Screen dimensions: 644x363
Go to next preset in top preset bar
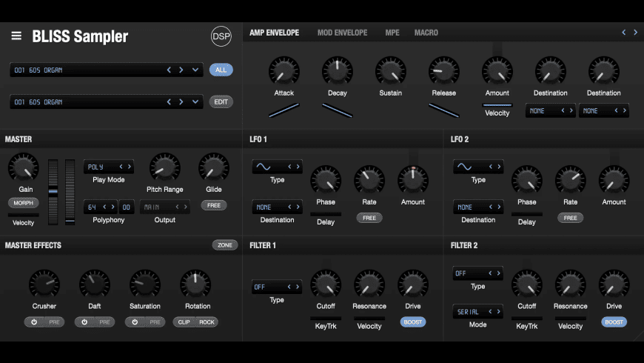[x=181, y=70]
